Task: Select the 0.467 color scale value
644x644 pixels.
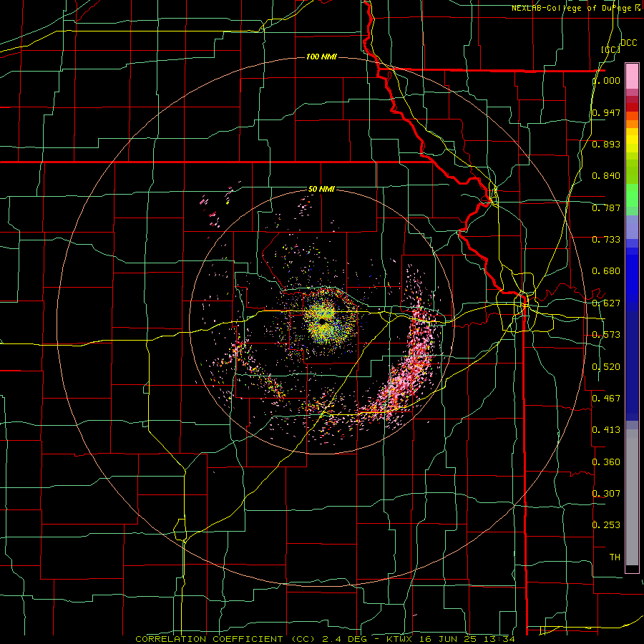Action: [606, 398]
